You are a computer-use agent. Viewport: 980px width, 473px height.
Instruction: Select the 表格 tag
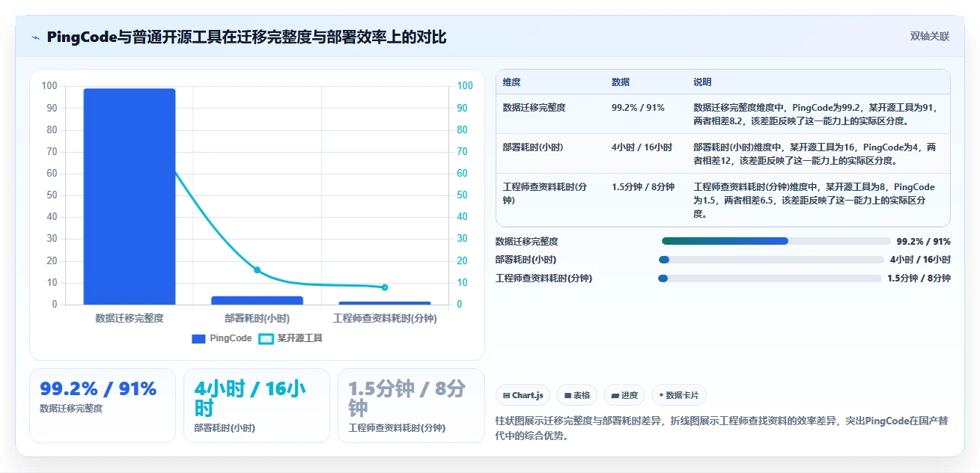coord(576,395)
